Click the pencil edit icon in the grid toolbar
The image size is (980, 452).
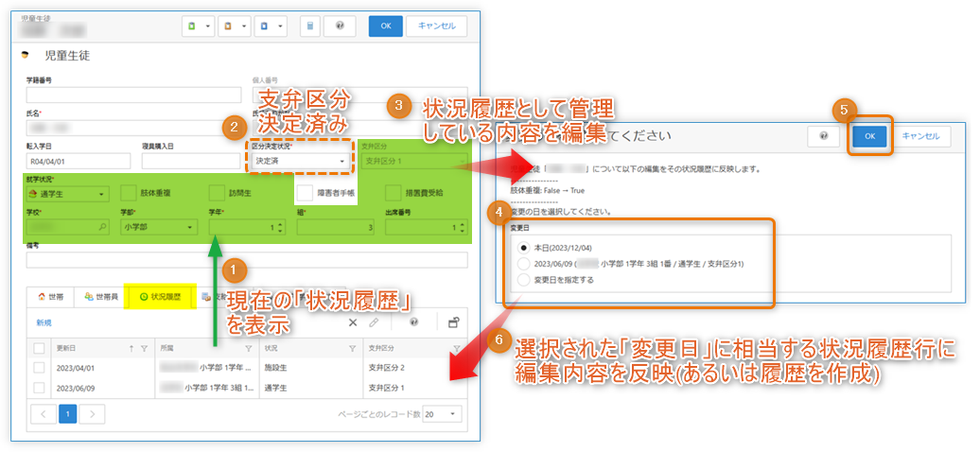pos(374,322)
